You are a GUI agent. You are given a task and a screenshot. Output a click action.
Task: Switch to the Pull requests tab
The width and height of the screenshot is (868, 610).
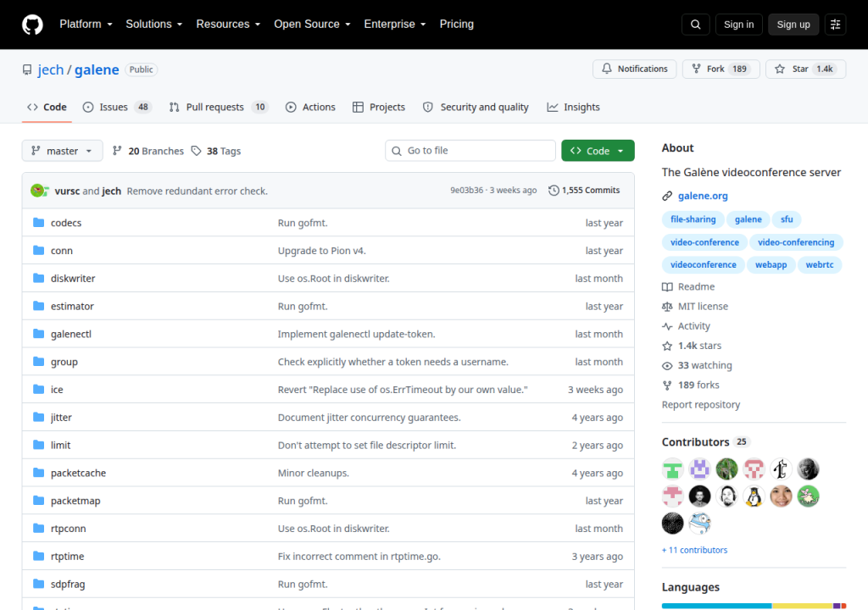point(219,108)
